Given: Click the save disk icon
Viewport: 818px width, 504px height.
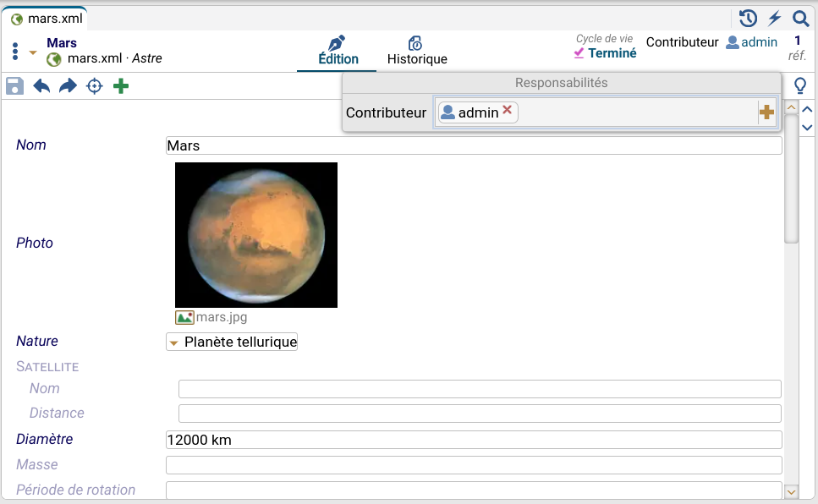Looking at the screenshot, I should (14, 86).
